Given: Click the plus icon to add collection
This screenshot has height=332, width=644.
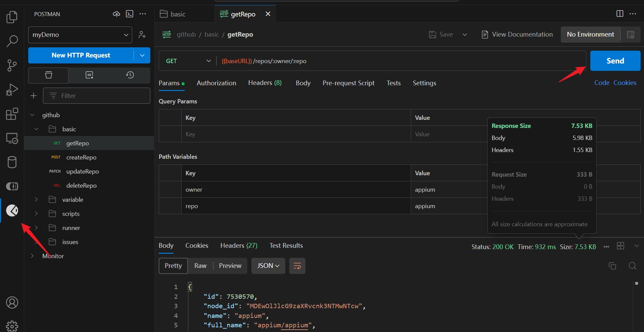Looking at the screenshot, I should click(34, 96).
